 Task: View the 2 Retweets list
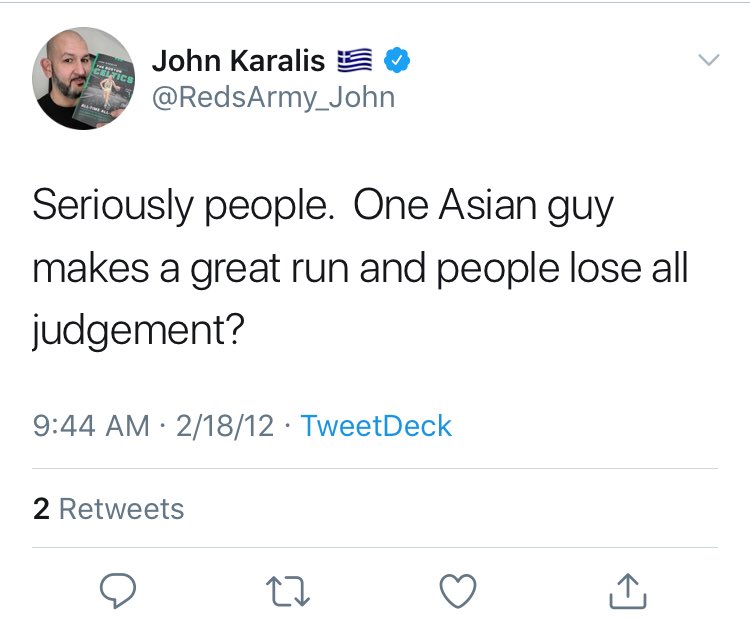coord(109,509)
